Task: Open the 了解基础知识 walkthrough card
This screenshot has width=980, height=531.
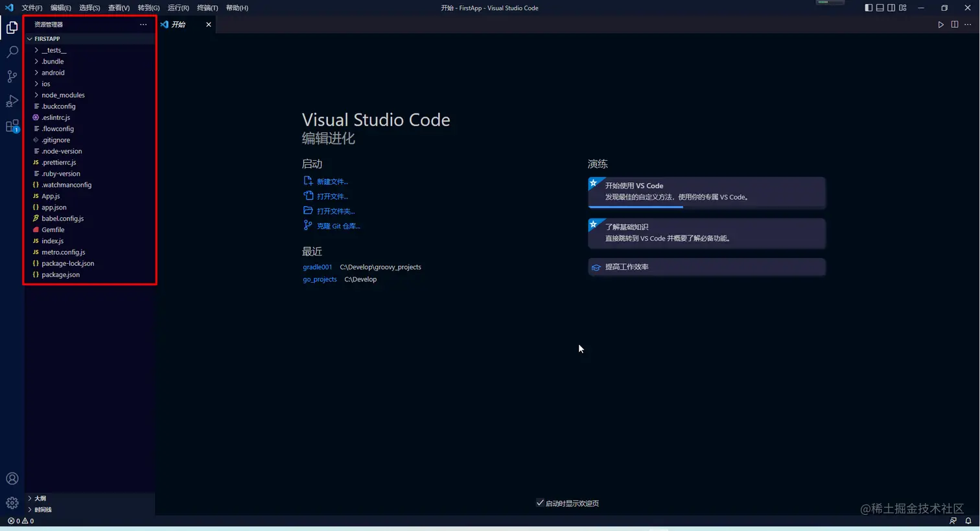Action: coord(706,233)
